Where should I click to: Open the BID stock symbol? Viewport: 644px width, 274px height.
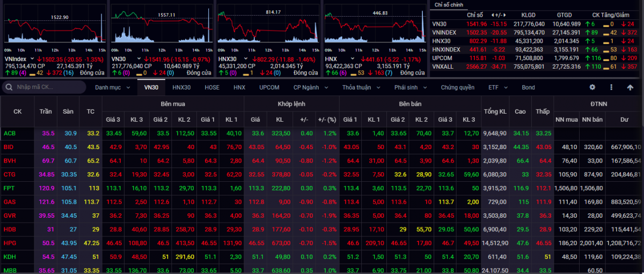click(x=9, y=146)
